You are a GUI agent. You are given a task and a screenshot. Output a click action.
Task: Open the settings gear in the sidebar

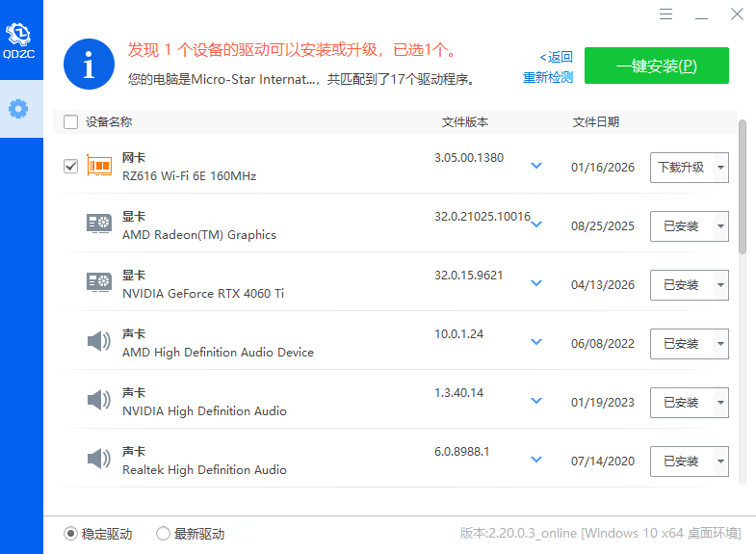coord(18,109)
